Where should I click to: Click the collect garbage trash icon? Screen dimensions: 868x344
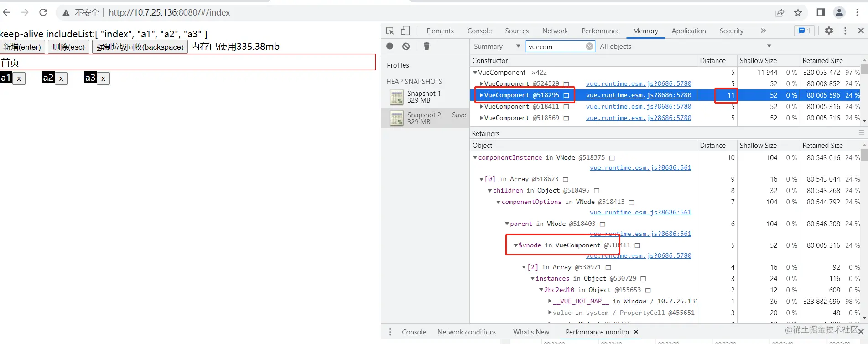[426, 46]
